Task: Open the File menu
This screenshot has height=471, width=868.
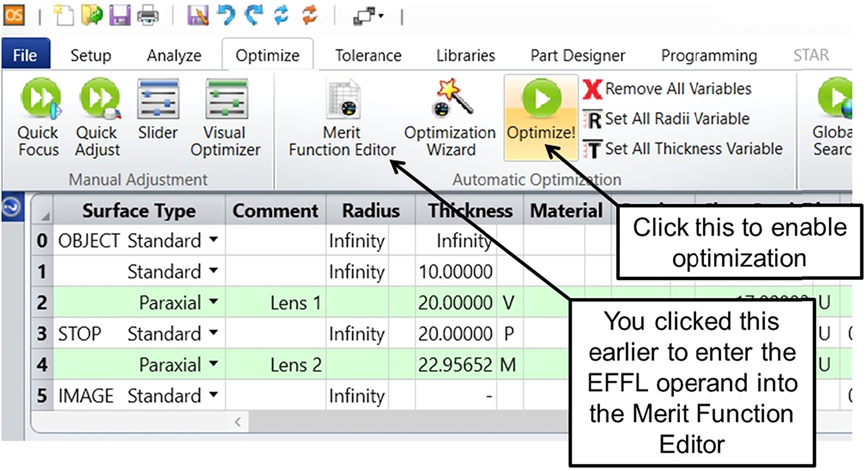Action: (25, 56)
